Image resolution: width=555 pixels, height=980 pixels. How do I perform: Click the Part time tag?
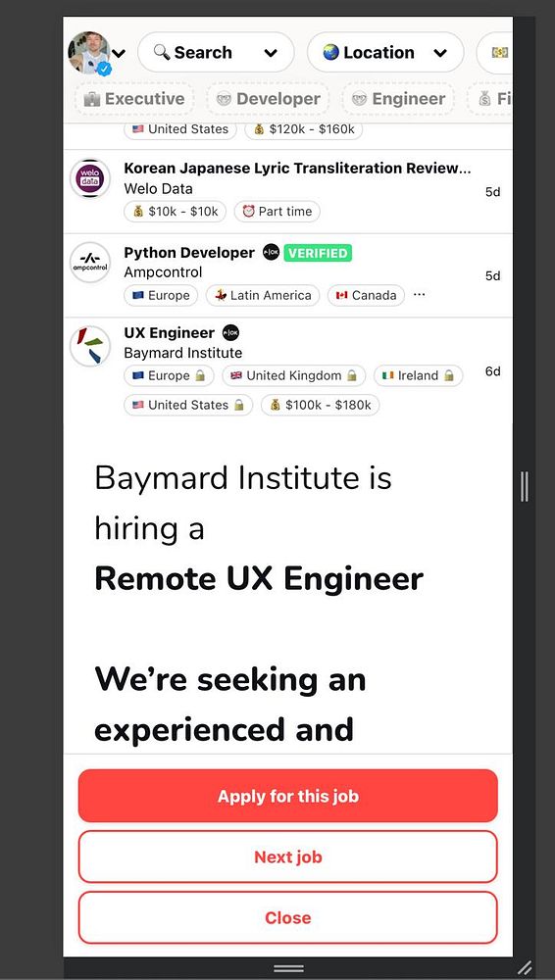[x=277, y=212]
